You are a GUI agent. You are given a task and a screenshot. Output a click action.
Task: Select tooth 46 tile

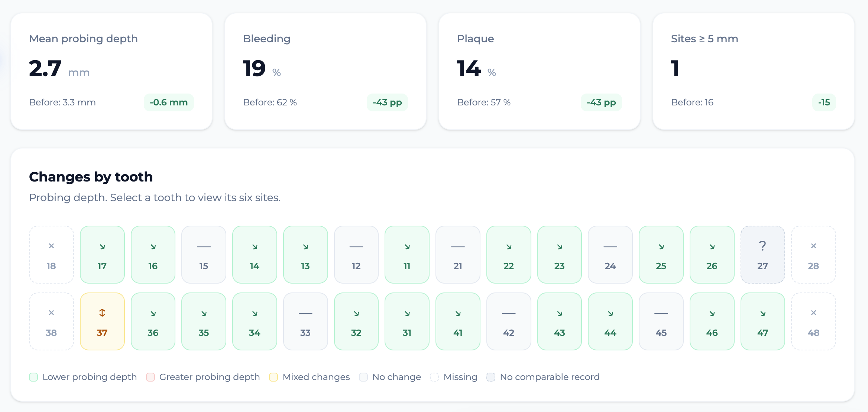[x=712, y=321]
